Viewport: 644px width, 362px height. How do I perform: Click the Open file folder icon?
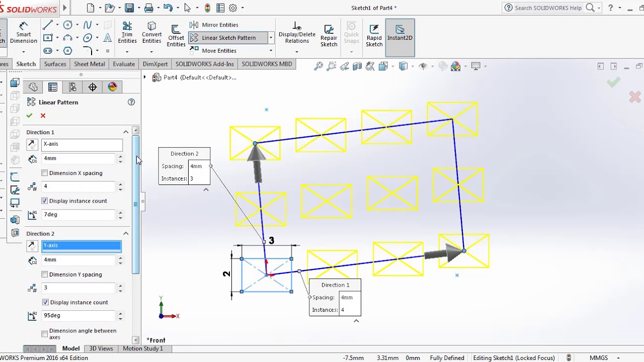click(x=110, y=8)
